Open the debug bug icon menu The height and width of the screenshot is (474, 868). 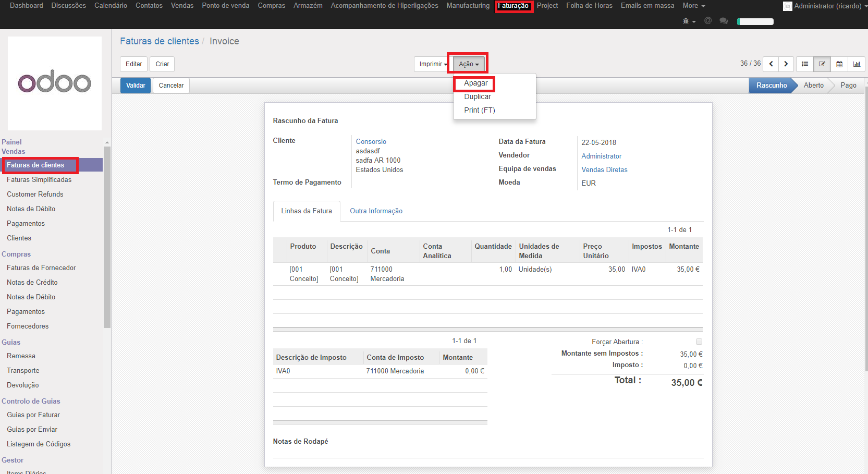(x=689, y=21)
